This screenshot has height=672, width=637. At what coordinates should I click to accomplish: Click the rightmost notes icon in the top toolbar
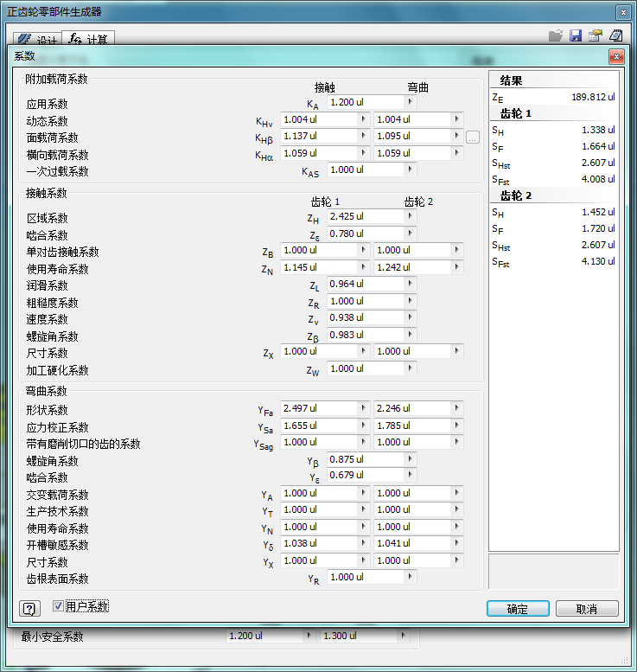(x=615, y=36)
